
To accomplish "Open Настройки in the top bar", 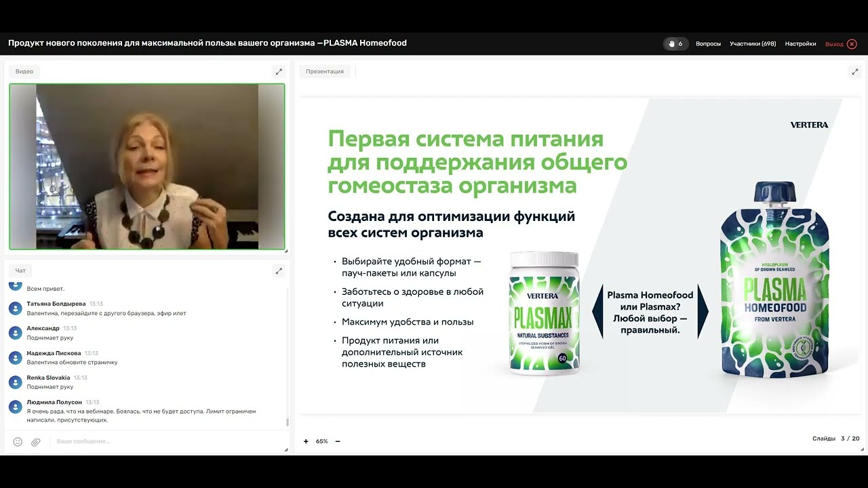I will pyautogui.click(x=800, y=43).
